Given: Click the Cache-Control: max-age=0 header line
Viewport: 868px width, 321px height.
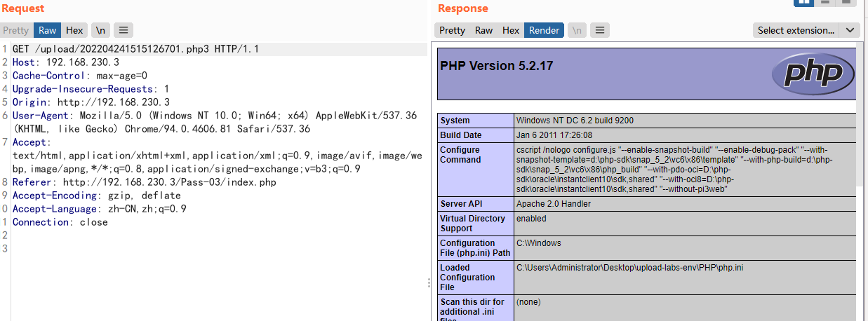Looking at the screenshot, I should [80, 76].
